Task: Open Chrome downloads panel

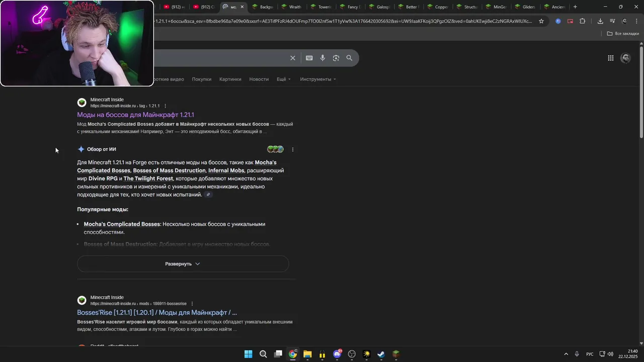Action: pyautogui.click(x=600, y=21)
